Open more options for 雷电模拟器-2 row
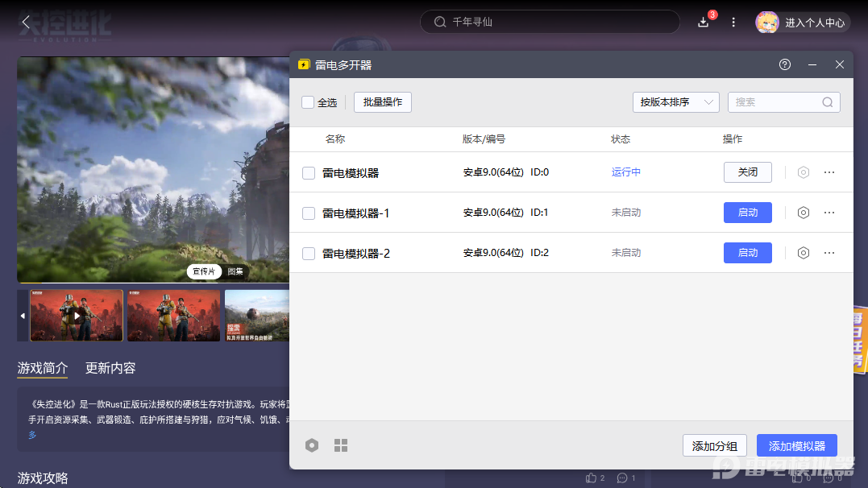This screenshot has height=488, width=868. (x=829, y=253)
